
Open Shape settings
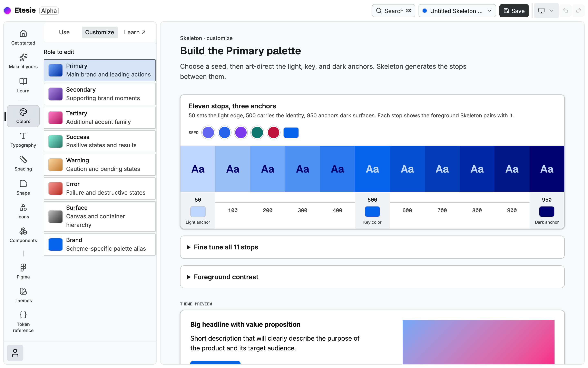23,187
